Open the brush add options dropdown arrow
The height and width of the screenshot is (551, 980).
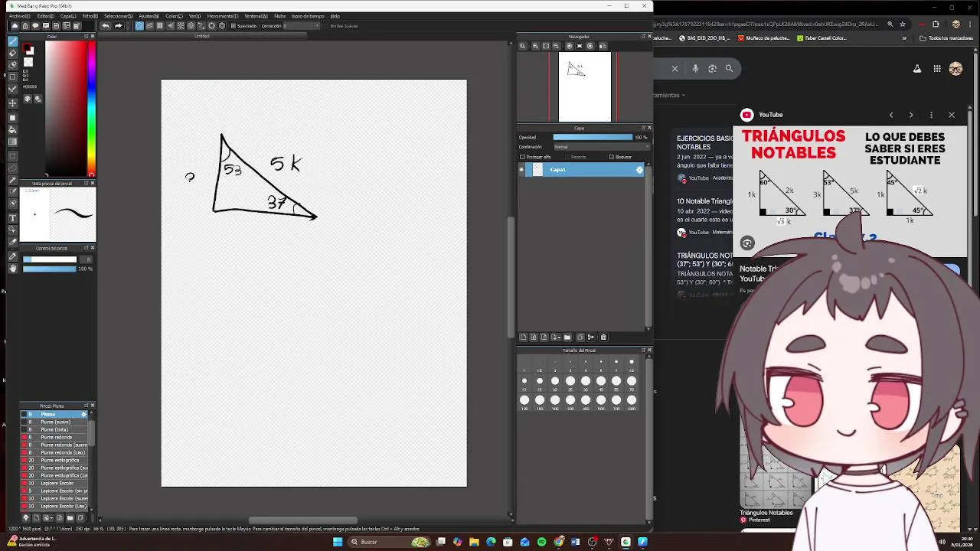point(51,517)
